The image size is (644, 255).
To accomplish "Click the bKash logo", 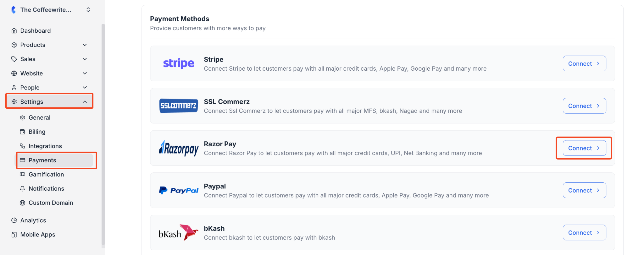I will click(x=178, y=233).
